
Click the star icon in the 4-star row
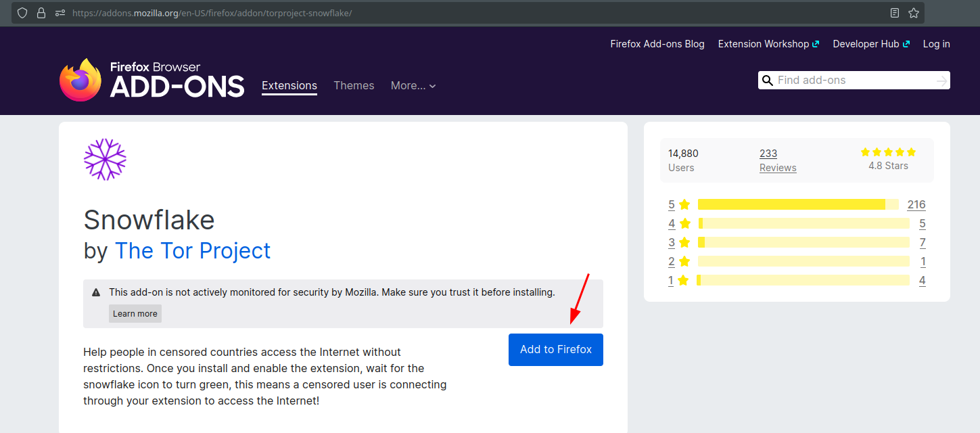[684, 223]
